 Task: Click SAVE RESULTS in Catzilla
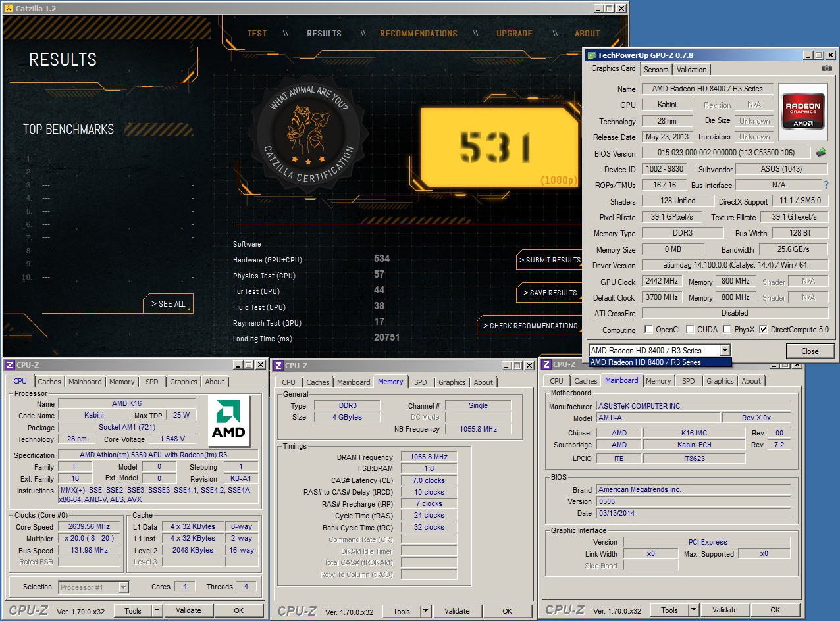click(x=550, y=293)
